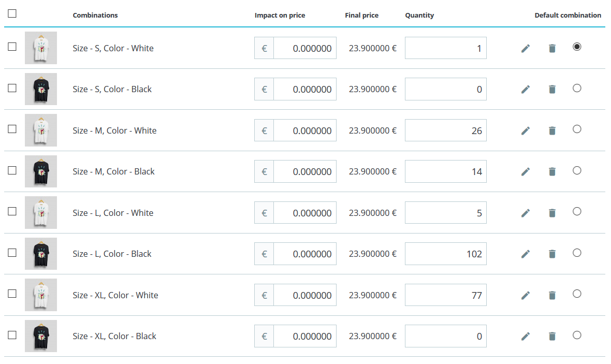Viewport: 611px width, 364px height.
Task: Select checkbox for Size XL Black row
Action: (x=12, y=335)
